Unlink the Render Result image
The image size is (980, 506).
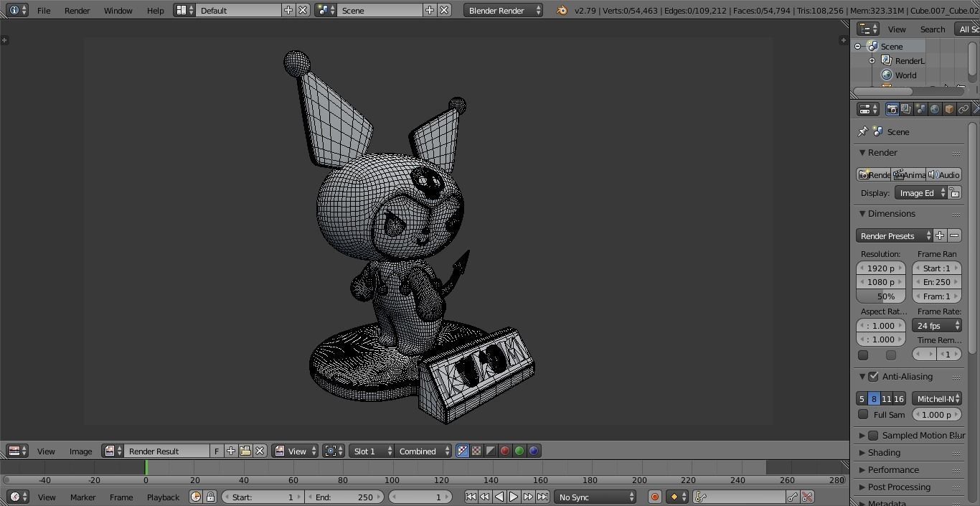coord(260,451)
